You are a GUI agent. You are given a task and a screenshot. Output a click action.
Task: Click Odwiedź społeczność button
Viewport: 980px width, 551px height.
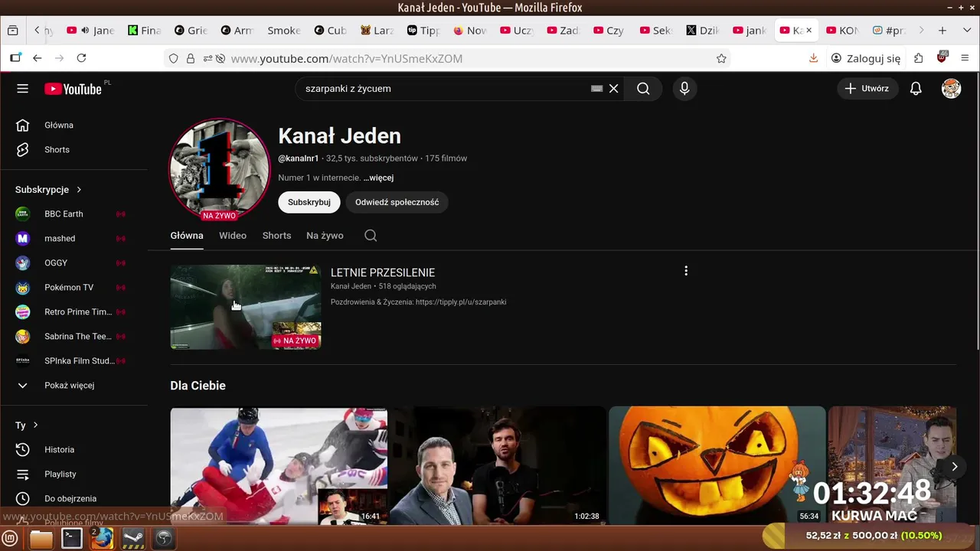tap(397, 202)
